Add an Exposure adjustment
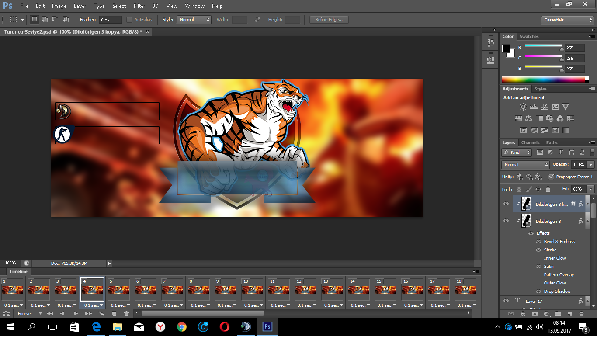 pos(555,107)
